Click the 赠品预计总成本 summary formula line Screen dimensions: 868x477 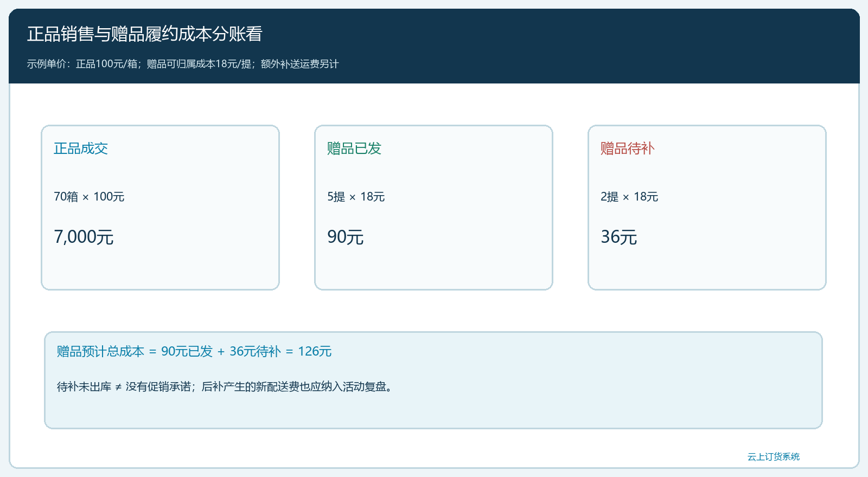coord(194,351)
